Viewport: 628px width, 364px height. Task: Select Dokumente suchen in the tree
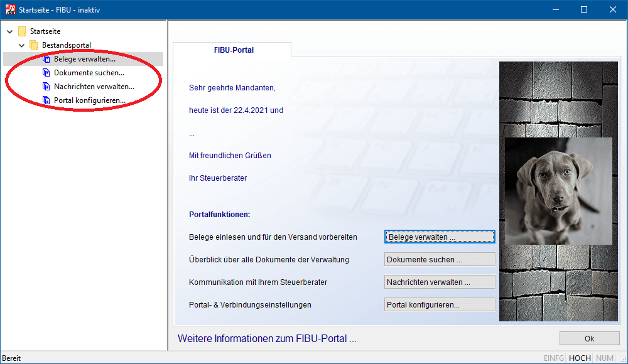coord(89,73)
